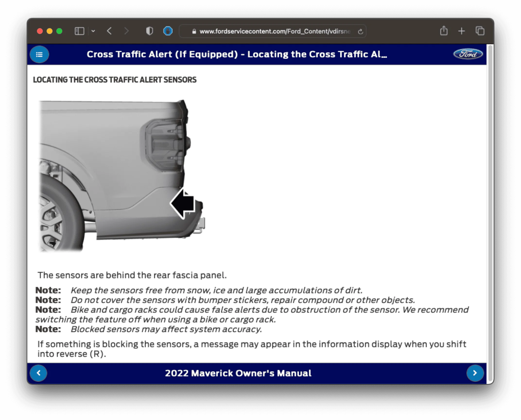Screen dimensions: 521x420
Task: Click paragraph about message in information display
Action: point(252,349)
